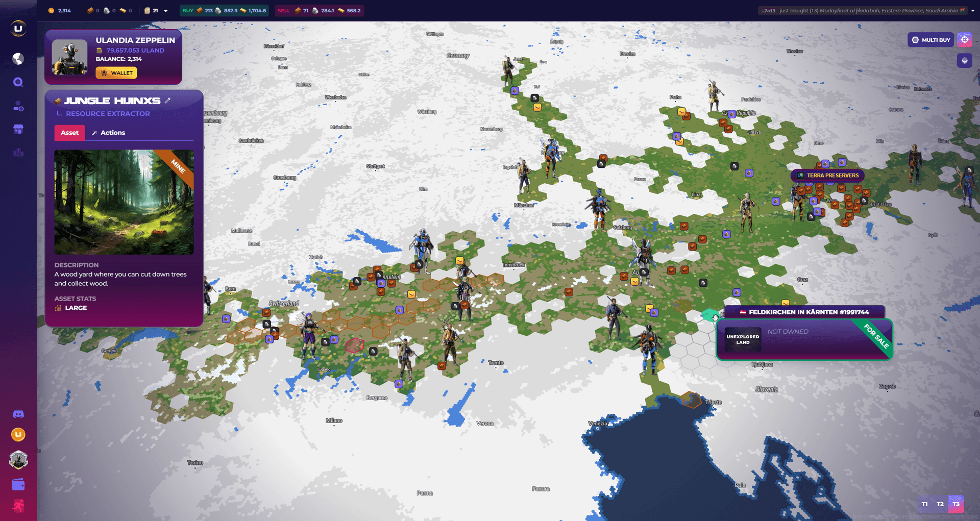Open the BUY resource prices panel
980x521 pixels.
point(224,10)
